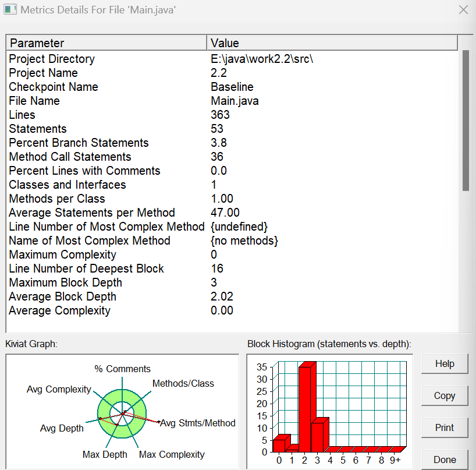
Task: Select the Average Complexity row
Action: coord(232,310)
